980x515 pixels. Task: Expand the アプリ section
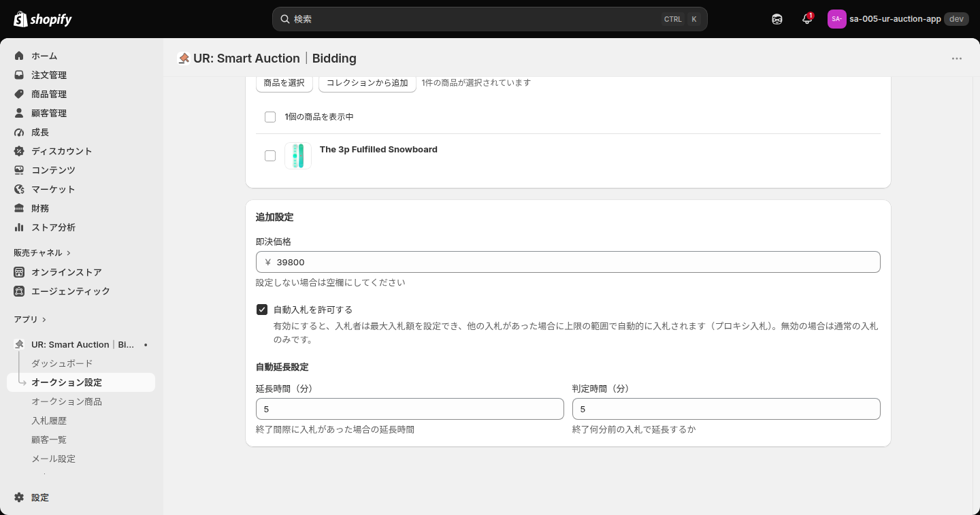click(30, 319)
